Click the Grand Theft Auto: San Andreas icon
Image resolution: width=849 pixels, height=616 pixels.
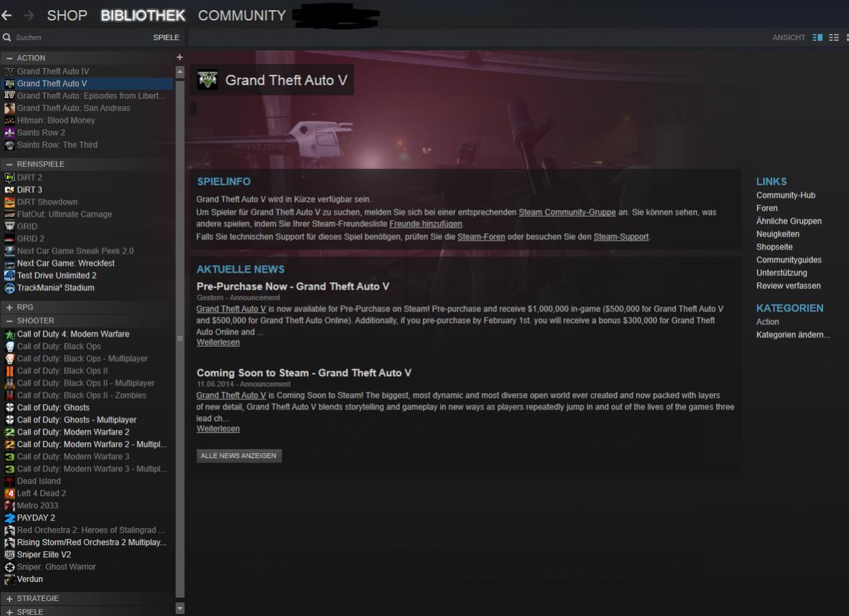[10, 108]
